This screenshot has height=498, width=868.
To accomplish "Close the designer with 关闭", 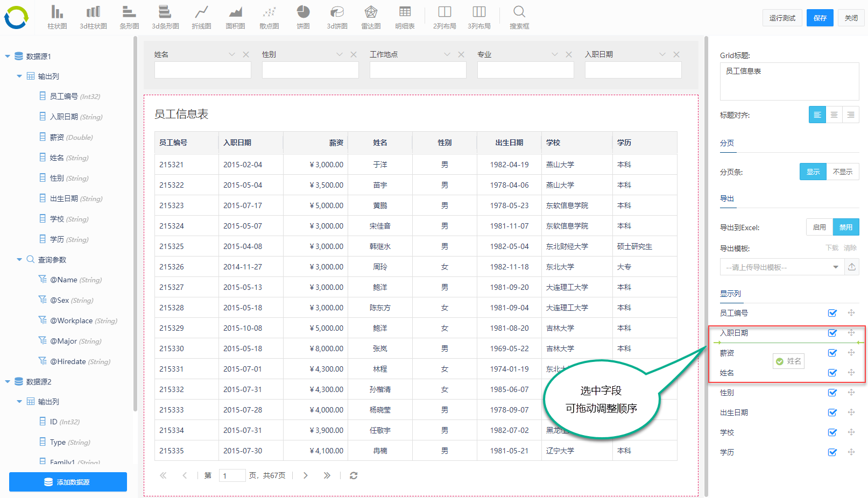I will (851, 18).
